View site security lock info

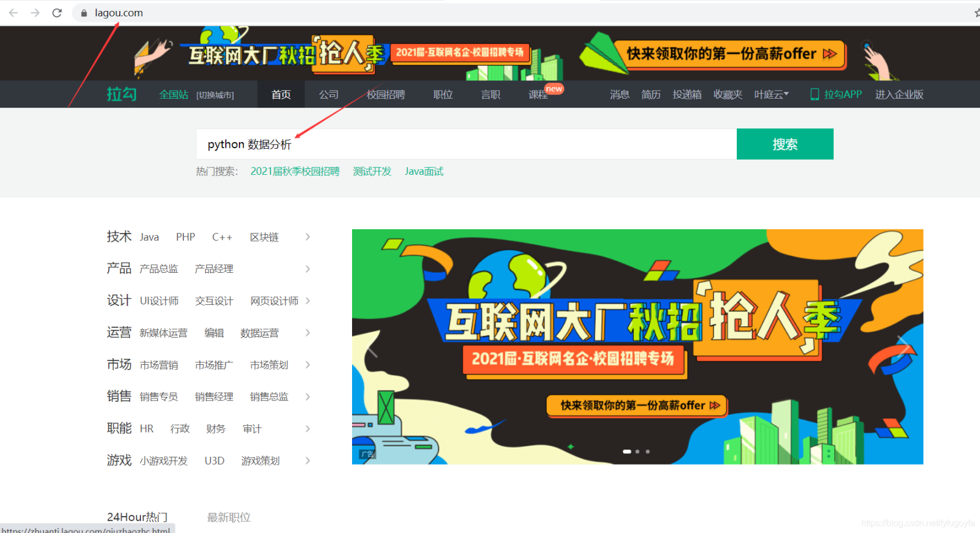[84, 13]
